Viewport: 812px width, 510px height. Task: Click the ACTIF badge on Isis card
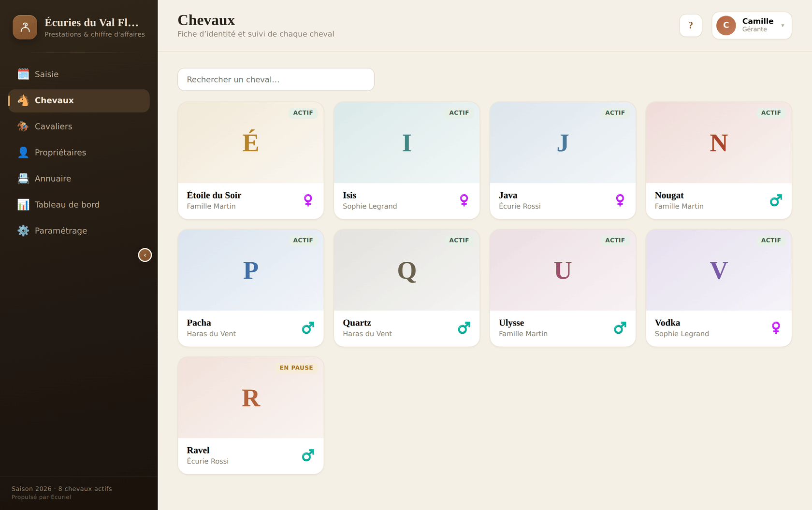click(459, 113)
